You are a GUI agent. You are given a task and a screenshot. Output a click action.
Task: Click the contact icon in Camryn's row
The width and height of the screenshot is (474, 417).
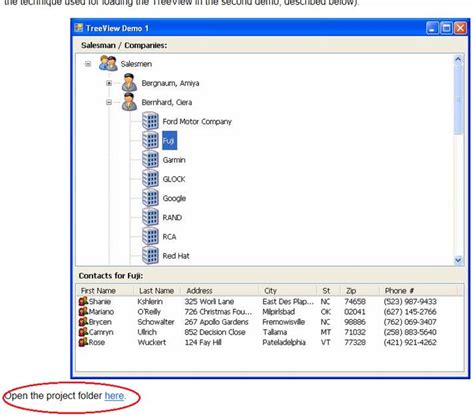83,332
